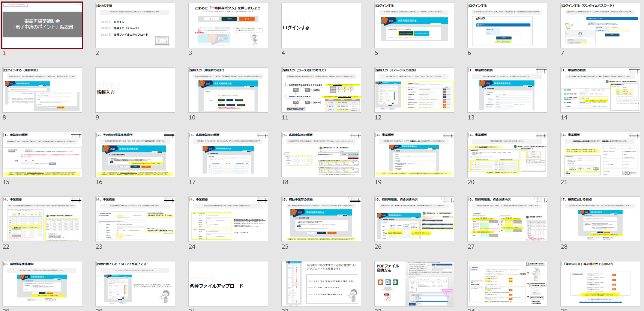The height and width of the screenshot is (311, 644).
Task: Click slide 26 経費明細表、資金調達内訳
Action: coord(414,219)
